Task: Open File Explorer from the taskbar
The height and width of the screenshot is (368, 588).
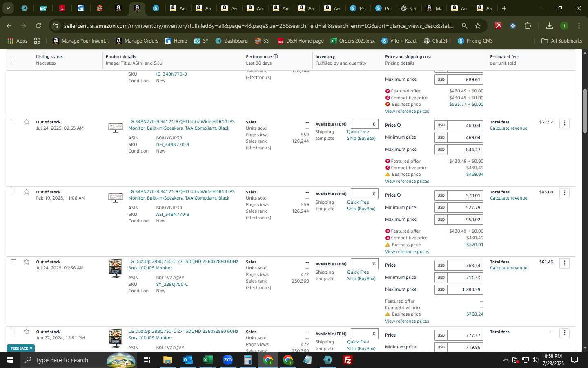Action: [x=167, y=360]
